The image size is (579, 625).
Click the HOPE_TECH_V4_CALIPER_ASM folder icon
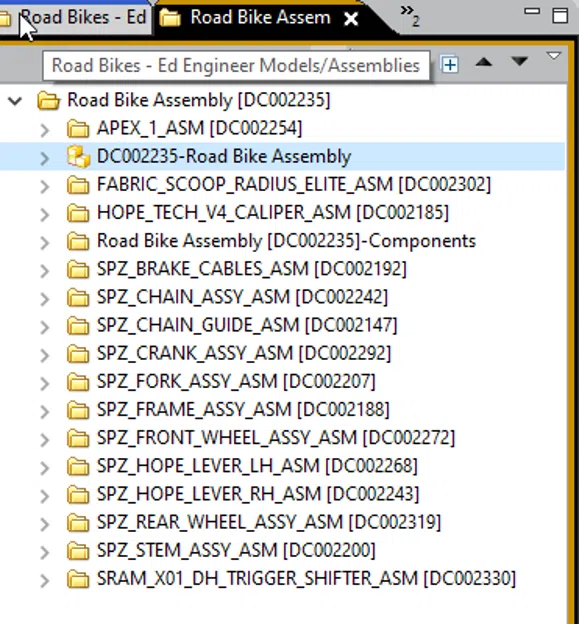(x=78, y=213)
